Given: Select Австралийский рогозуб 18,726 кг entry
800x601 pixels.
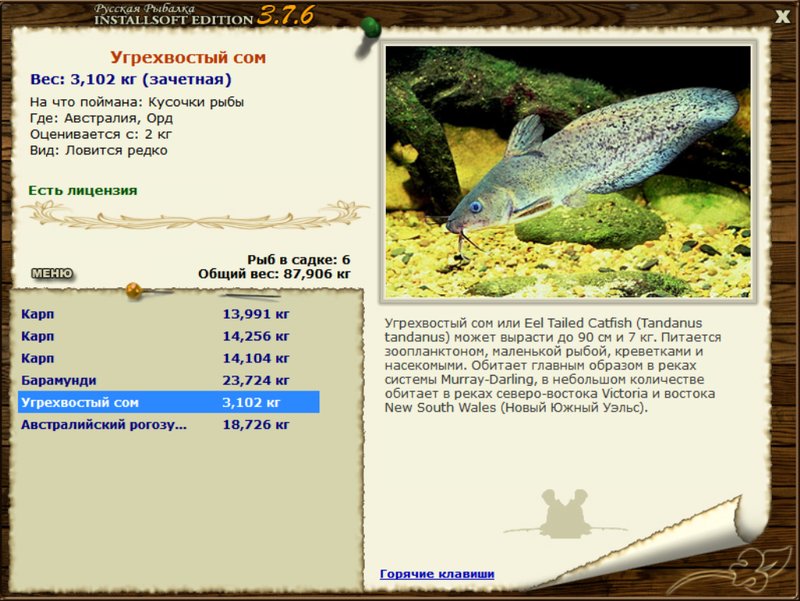Looking at the screenshot, I should [168, 424].
